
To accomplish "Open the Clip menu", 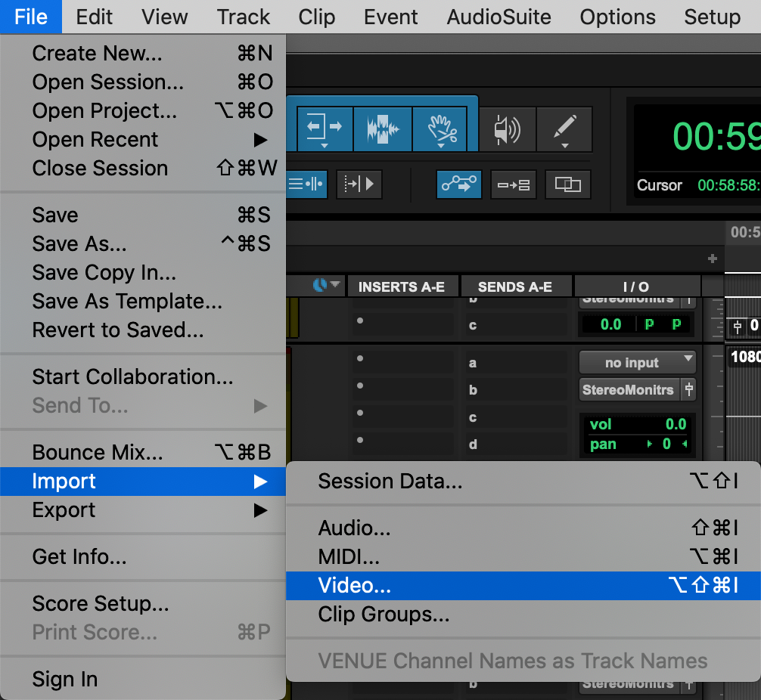I will pos(316,17).
